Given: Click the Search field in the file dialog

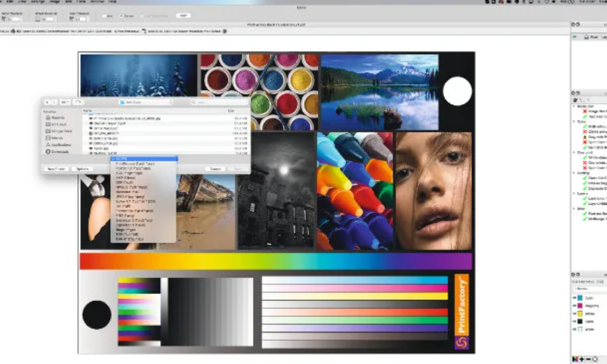Looking at the screenshot, I should pyautogui.click(x=220, y=102).
